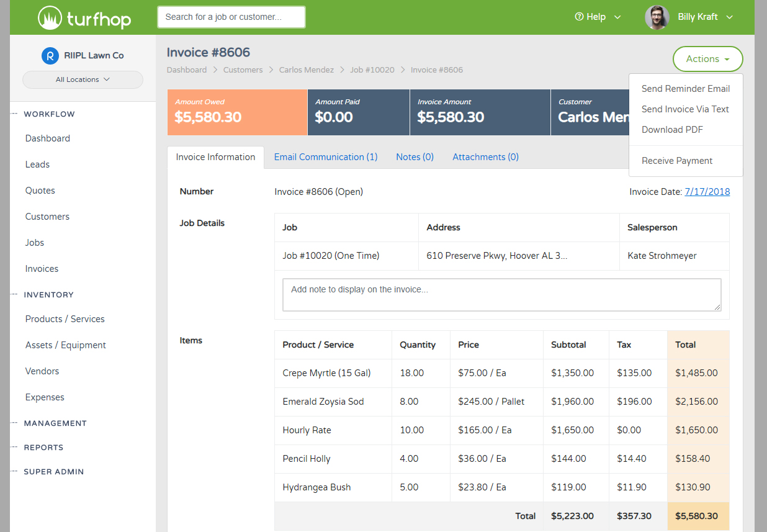
Task: Click the job or customer search field
Action: 231,17
